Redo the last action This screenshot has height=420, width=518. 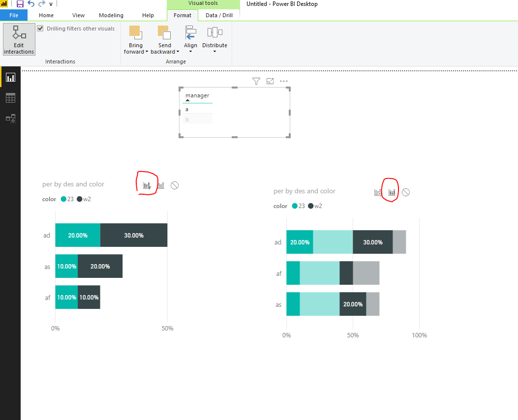point(42,3)
